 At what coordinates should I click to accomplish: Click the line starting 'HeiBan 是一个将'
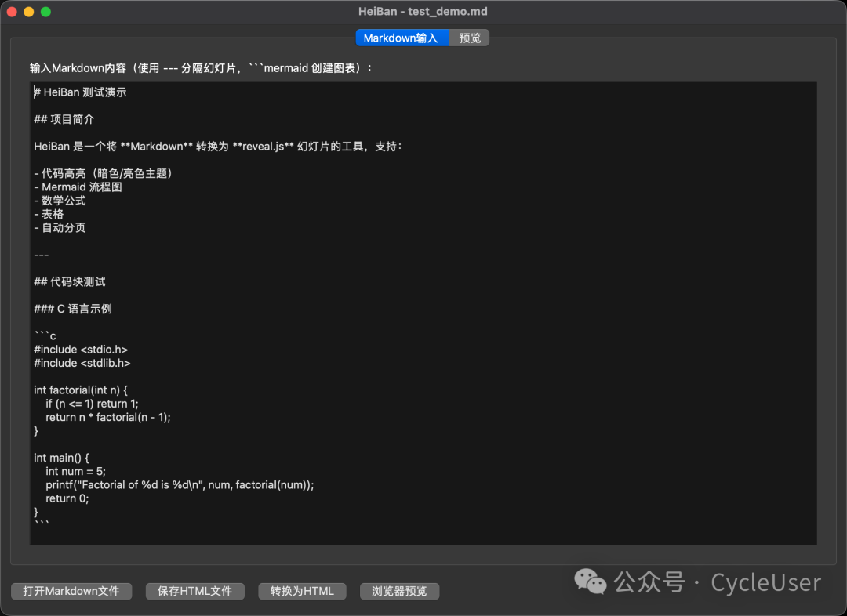218,147
